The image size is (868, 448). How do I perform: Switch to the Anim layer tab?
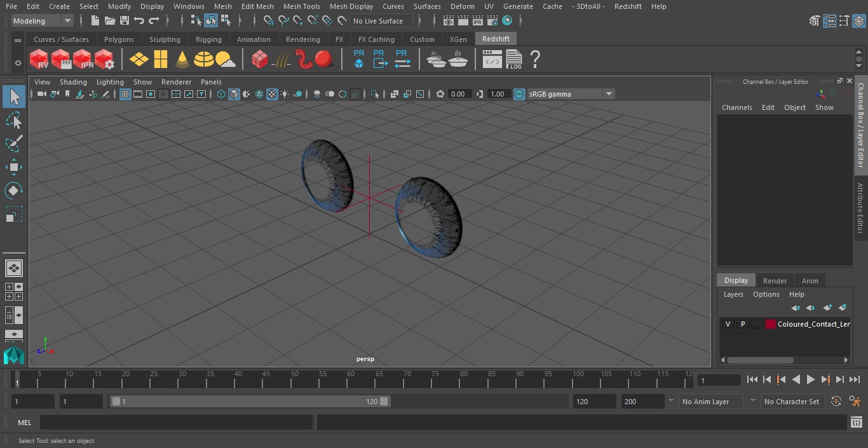(x=810, y=281)
